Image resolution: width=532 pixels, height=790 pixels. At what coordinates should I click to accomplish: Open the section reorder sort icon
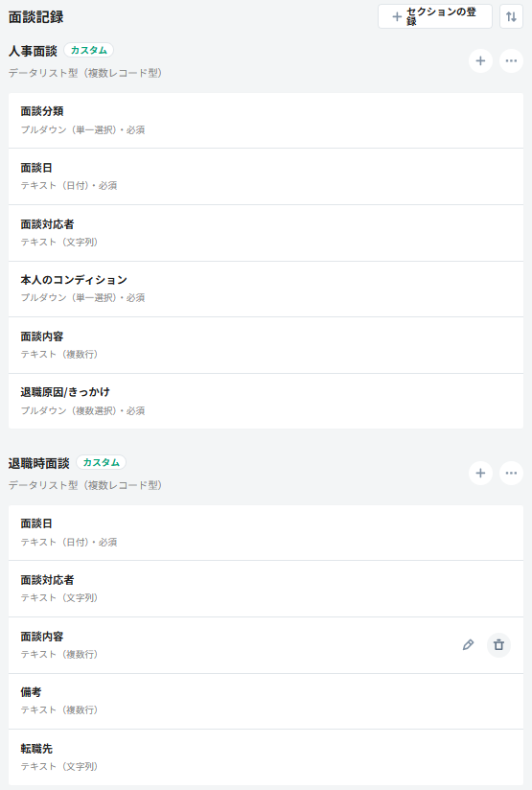(x=511, y=16)
